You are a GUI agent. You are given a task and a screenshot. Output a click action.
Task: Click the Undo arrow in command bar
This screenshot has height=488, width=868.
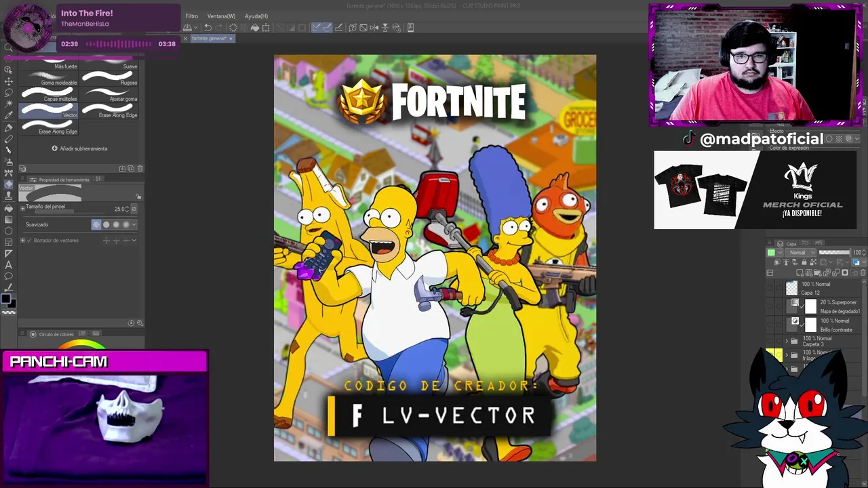click(x=208, y=28)
